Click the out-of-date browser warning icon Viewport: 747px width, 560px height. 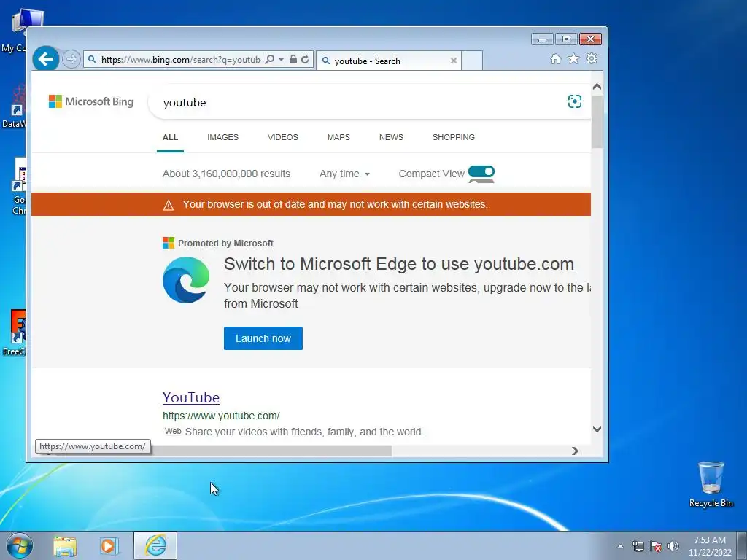[x=169, y=205]
